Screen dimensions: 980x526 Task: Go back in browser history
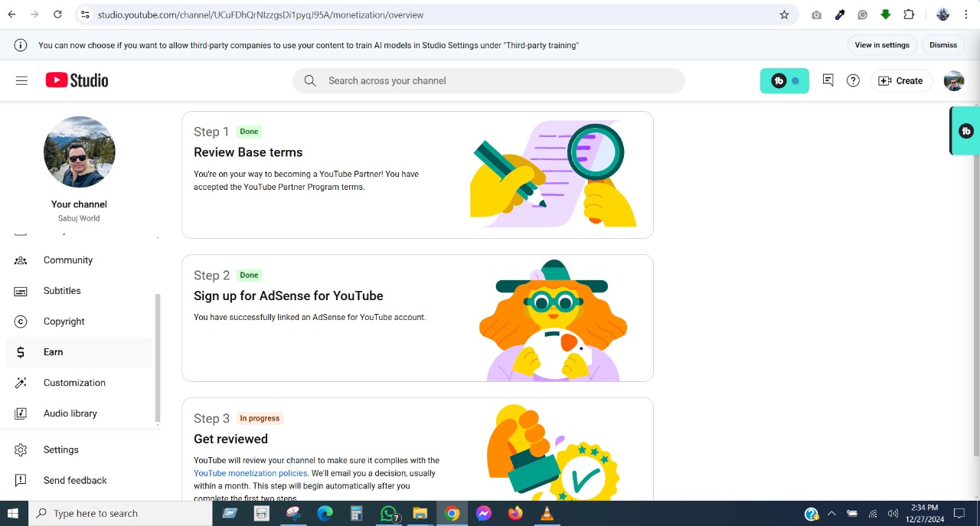tap(11, 15)
